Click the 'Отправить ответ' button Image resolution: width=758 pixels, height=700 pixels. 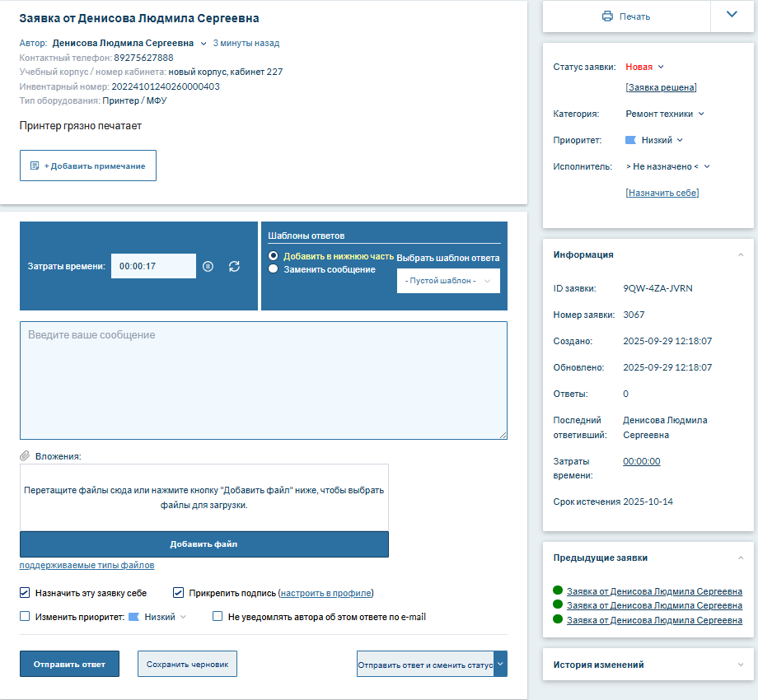[69, 664]
